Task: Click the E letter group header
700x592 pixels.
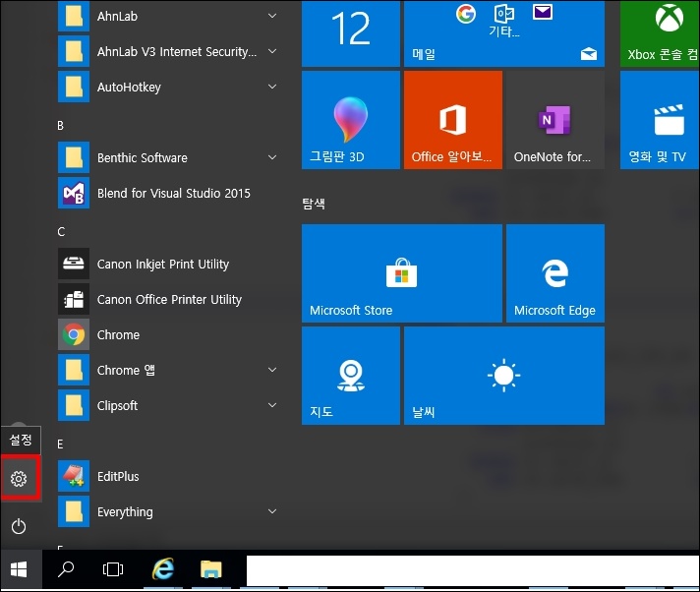Action: pyautogui.click(x=60, y=444)
